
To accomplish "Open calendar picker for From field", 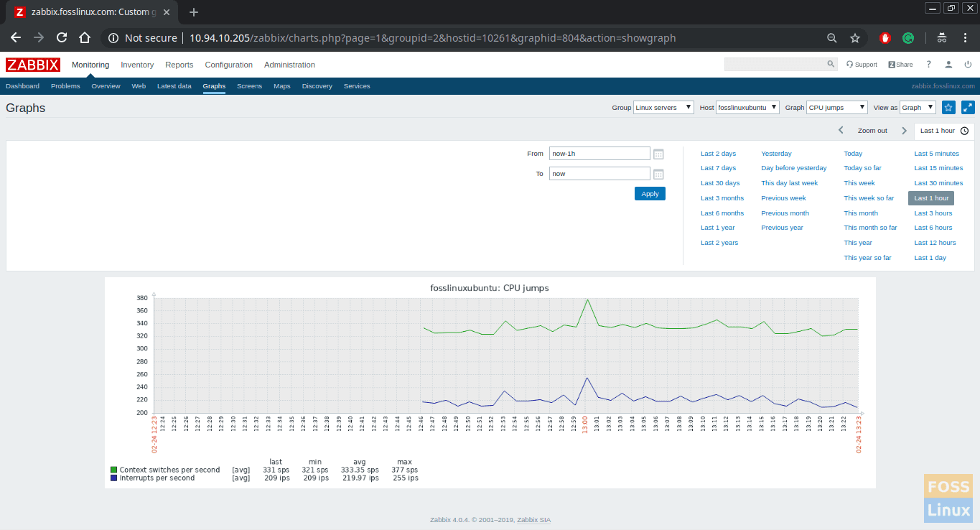I will coord(658,154).
